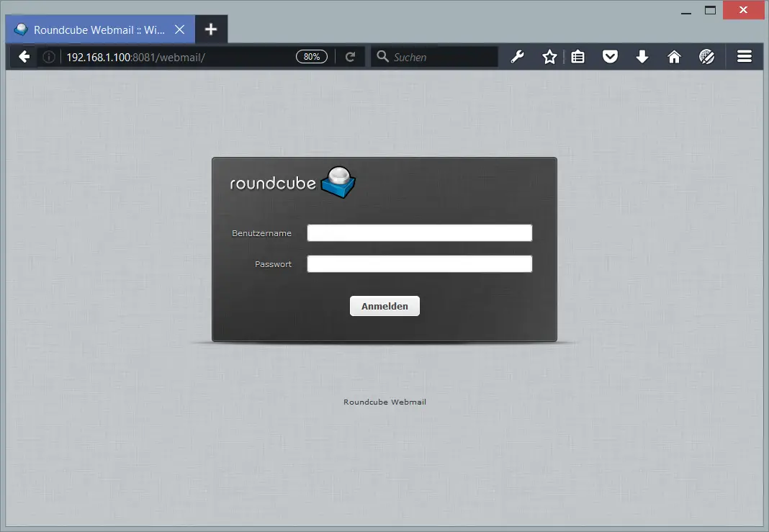
Task: Click the striped globe extension icon
Action: 706,57
